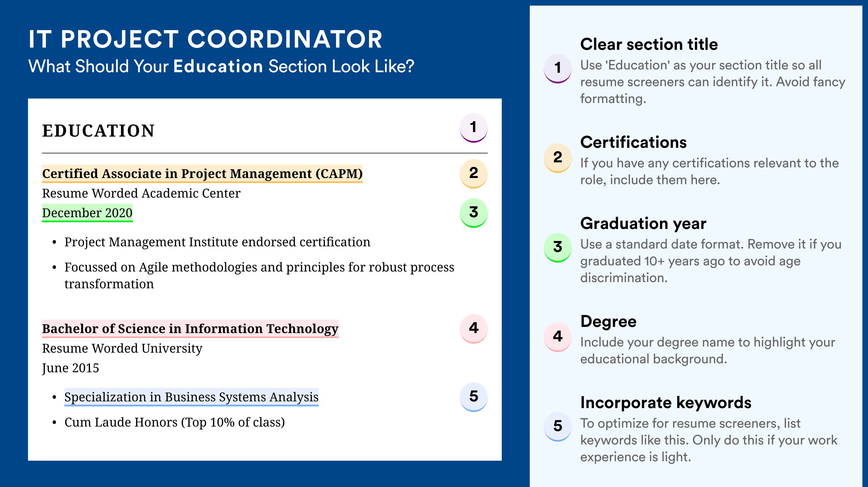Select the number 1 badge next to Clear section title

pos(558,68)
